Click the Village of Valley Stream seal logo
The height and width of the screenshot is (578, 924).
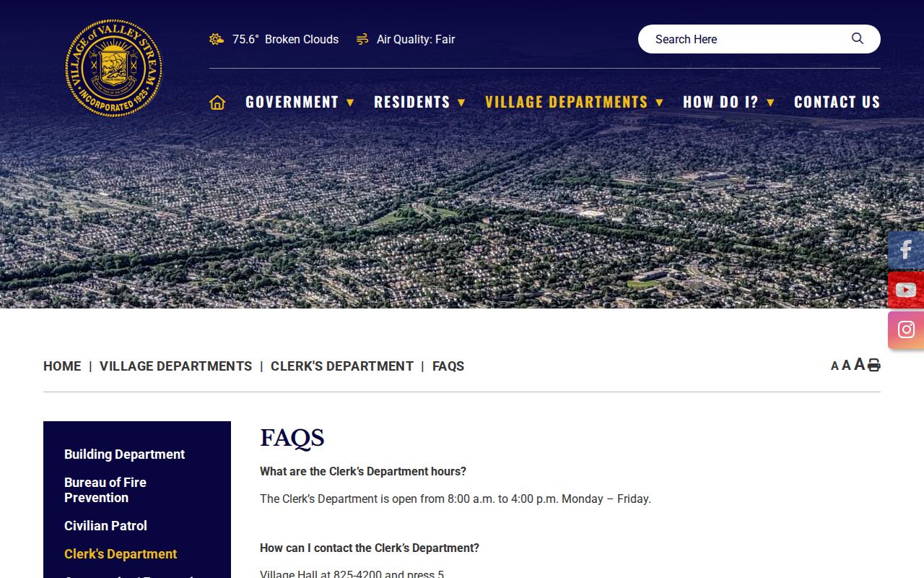(x=113, y=69)
